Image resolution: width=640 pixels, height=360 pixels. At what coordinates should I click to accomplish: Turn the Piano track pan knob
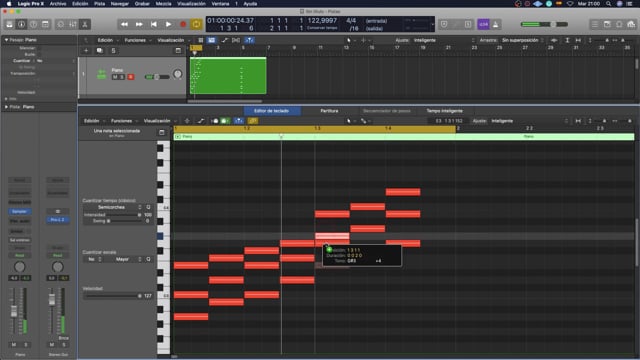click(x=178, y=74)
